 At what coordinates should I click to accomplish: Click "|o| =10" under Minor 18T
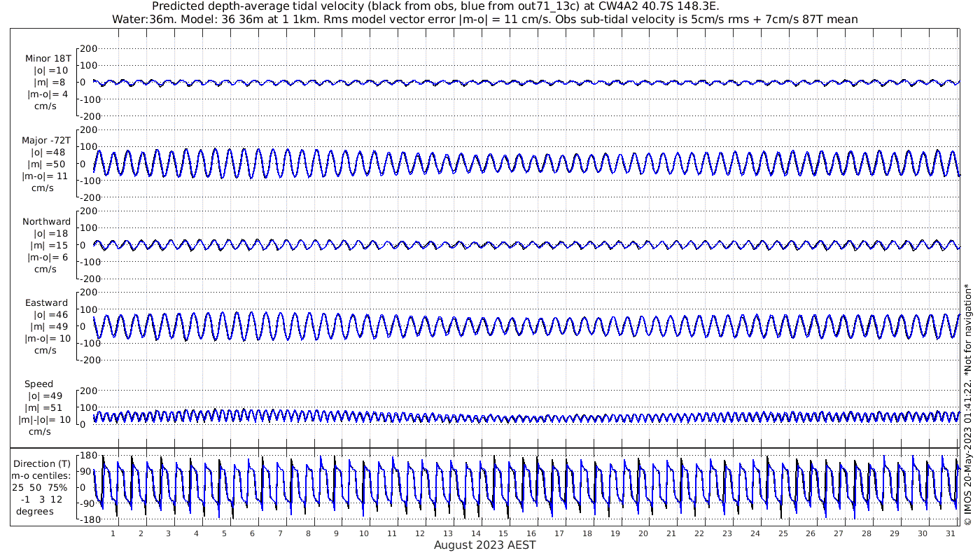[50, 70]
